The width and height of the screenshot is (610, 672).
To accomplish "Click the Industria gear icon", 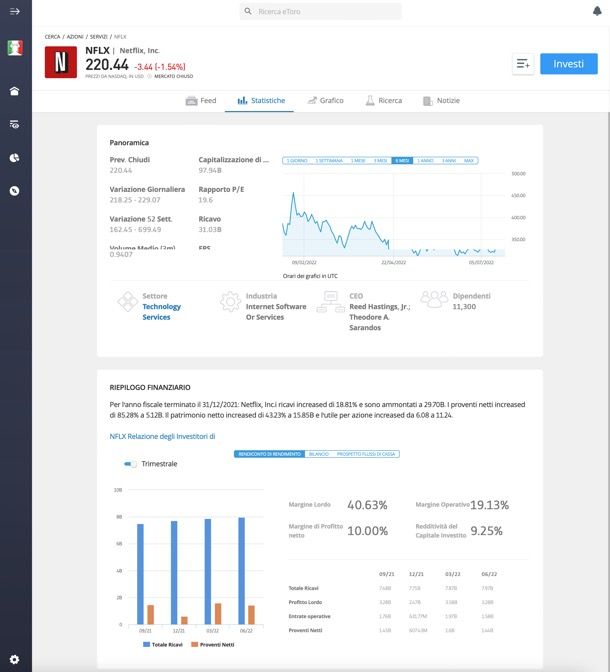I will pos(231,301).
